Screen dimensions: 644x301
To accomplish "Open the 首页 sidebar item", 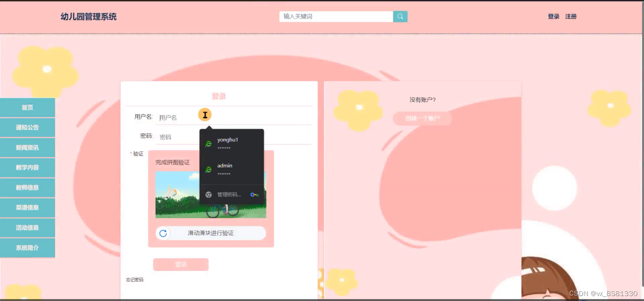I will pos(27,107).
